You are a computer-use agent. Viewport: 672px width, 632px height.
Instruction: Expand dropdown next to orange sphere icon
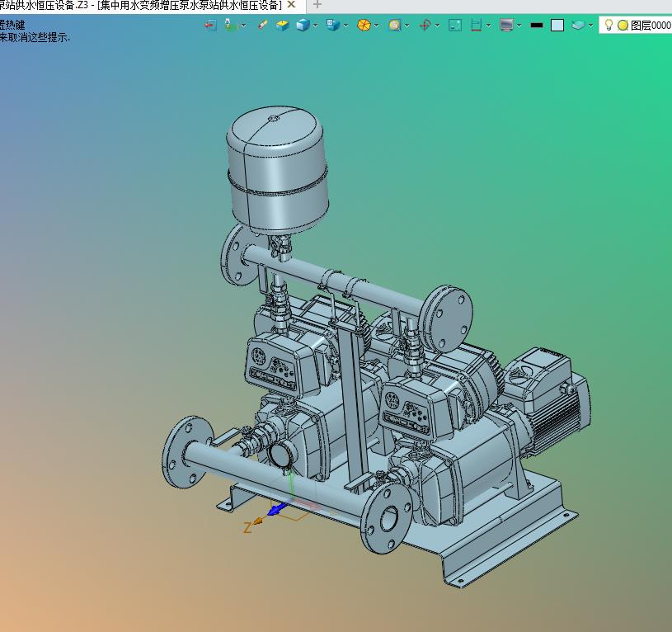tap(376, 26)
